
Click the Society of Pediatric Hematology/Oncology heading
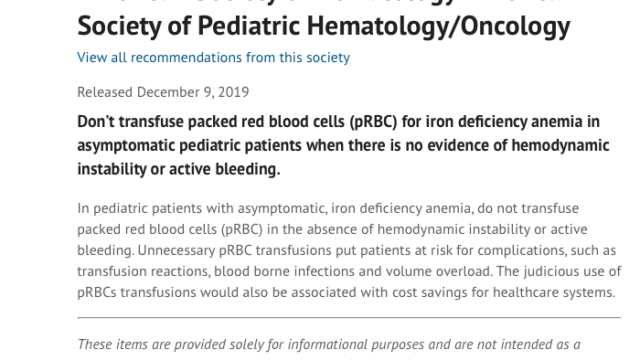(x=324, y=26)
